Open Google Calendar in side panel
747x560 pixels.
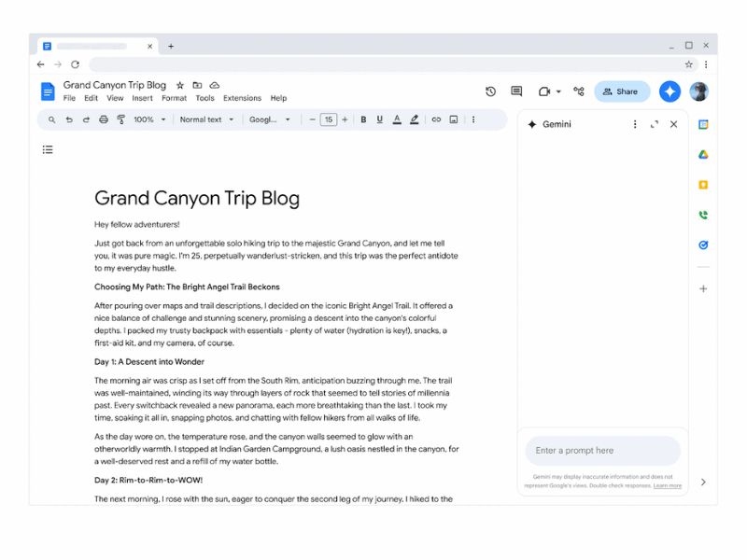coord(703,125)
